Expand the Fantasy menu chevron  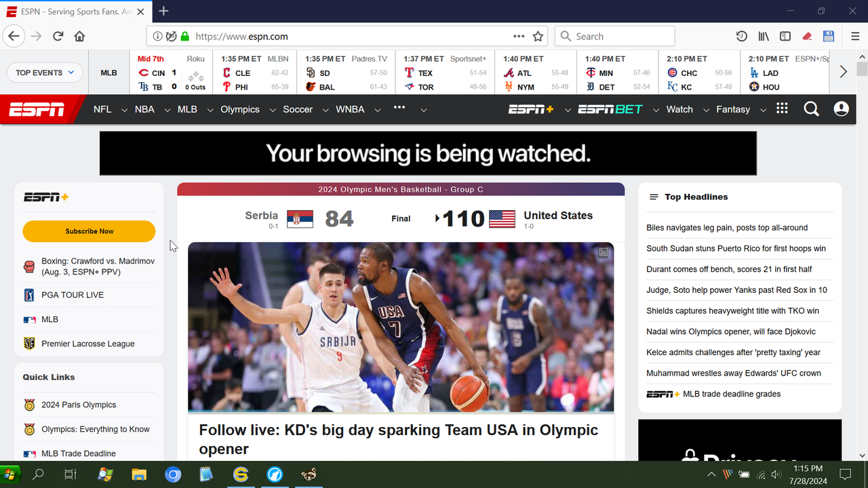(x=763, y=110)
